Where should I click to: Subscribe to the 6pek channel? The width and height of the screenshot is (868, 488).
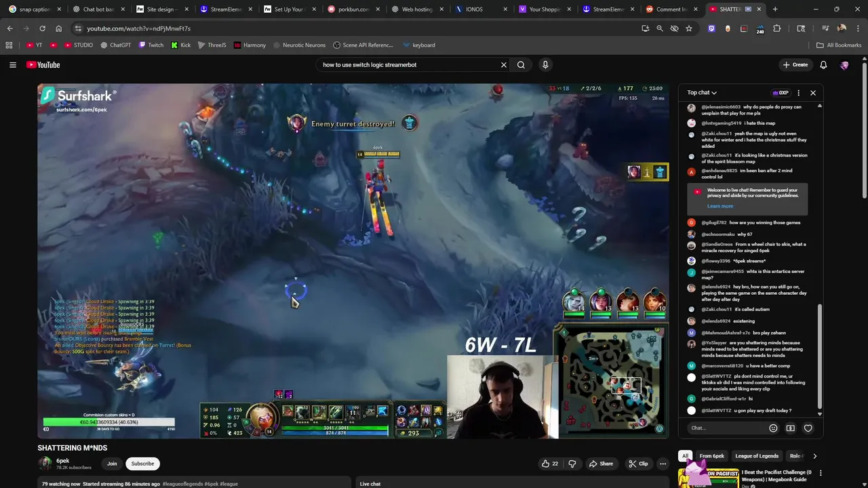tap(142, 464)
